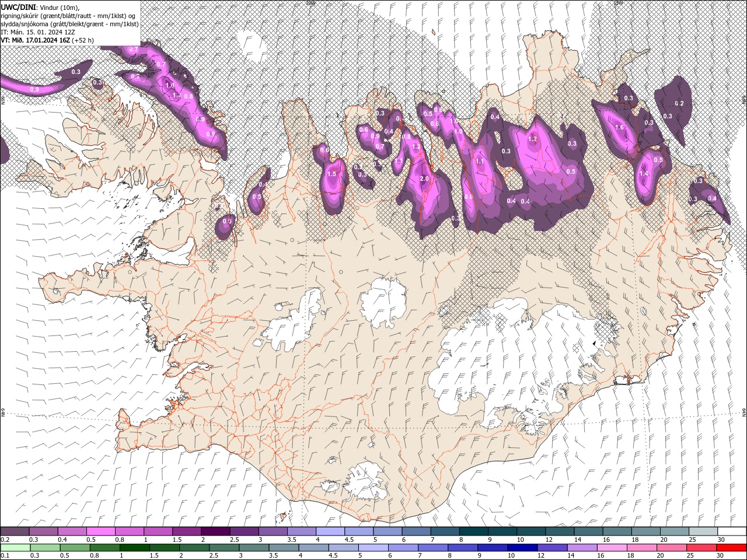Viewport: 747px width, 560px height.
Task: Click the '1.6' snowfall value in northeast
Action: pyautogui.click(x=619, y=127)
